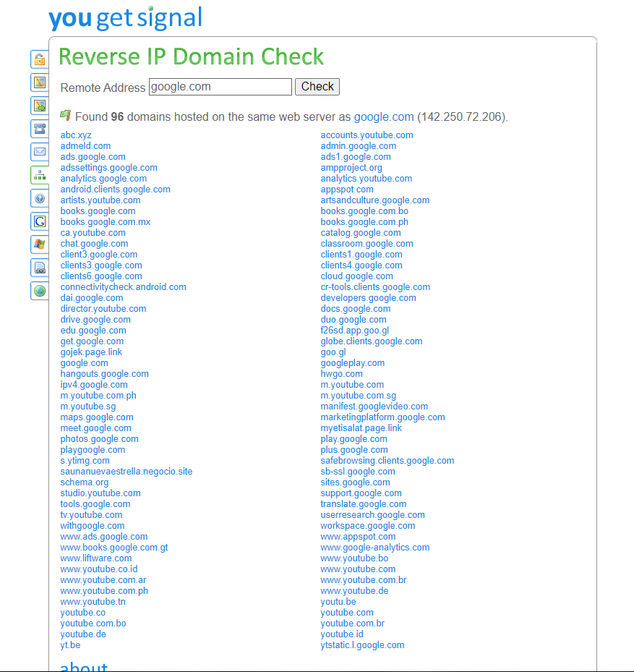Image resolution: width=634 pixels, height=672 pixels.
Task: Click the green globe sidebar icon
Action: coord(40,291)
